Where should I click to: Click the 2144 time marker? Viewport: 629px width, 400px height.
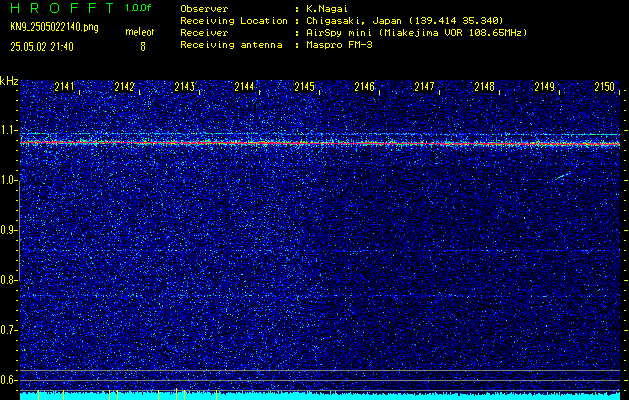pyautogui.click(x=244, y=87)
